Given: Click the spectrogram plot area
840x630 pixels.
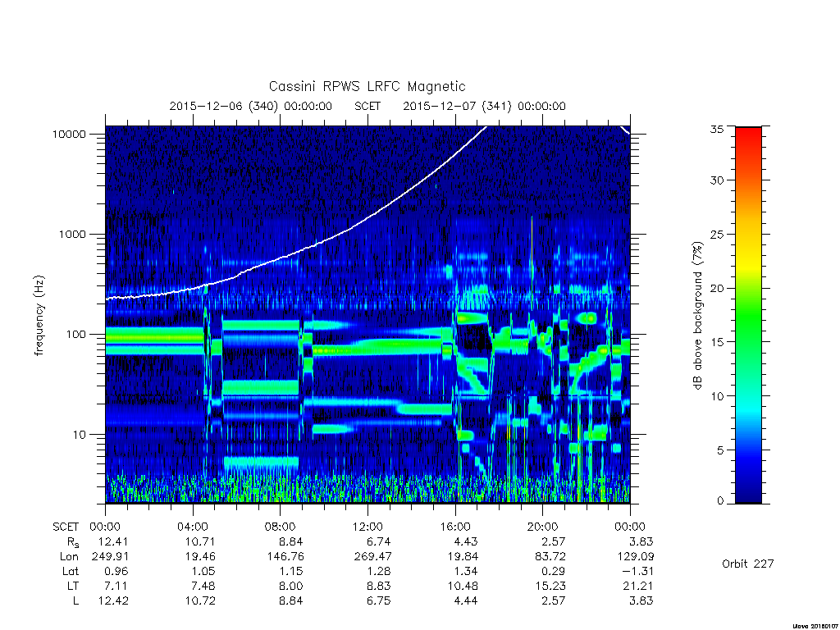Looking at the screenshot, I should coord(367,314).
